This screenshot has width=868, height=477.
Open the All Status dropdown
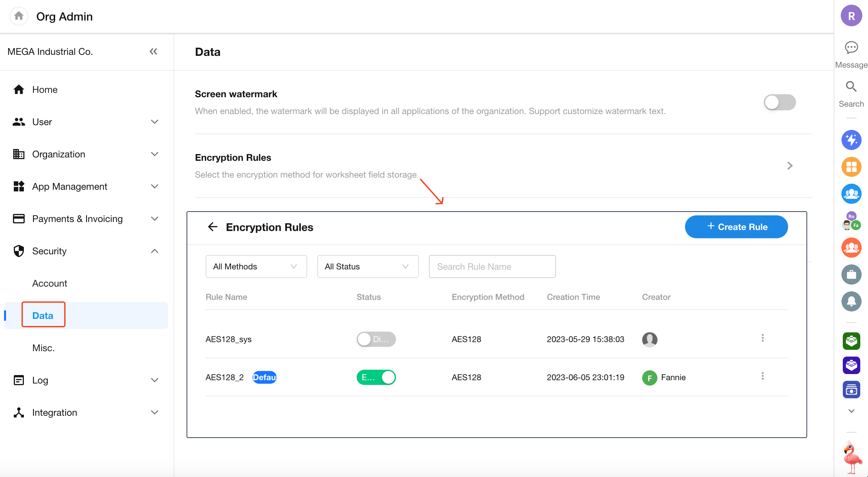[367, 267]
